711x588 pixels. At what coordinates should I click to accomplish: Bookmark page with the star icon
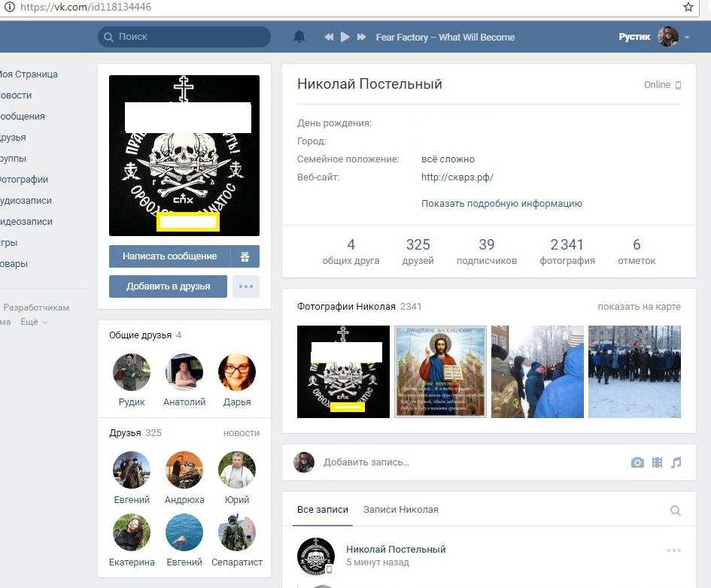click(688, 7)
